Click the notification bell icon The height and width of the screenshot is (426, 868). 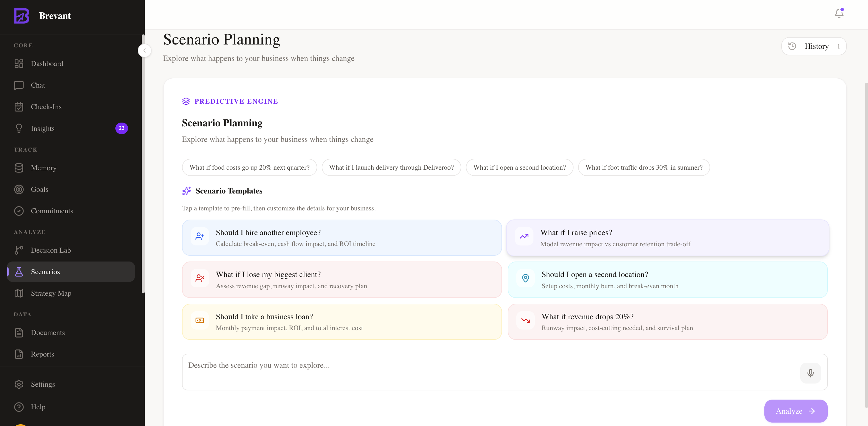tap(839, 13)
